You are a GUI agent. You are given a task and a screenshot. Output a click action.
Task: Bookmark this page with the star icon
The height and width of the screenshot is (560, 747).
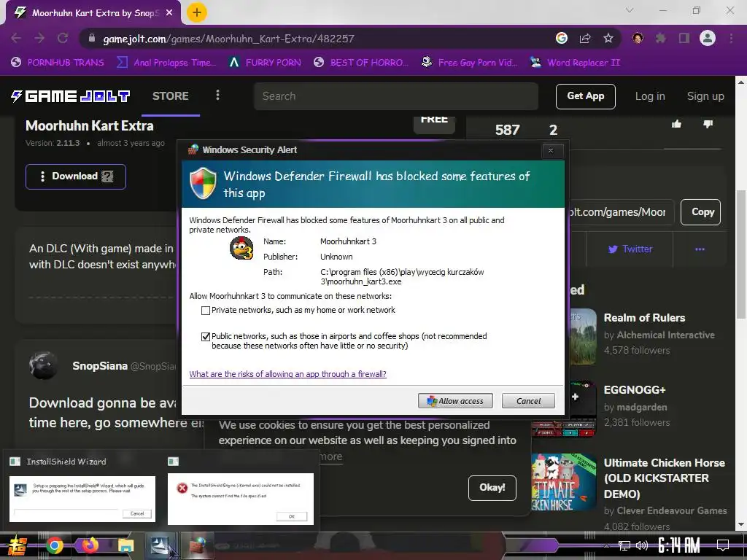(608, 39)
